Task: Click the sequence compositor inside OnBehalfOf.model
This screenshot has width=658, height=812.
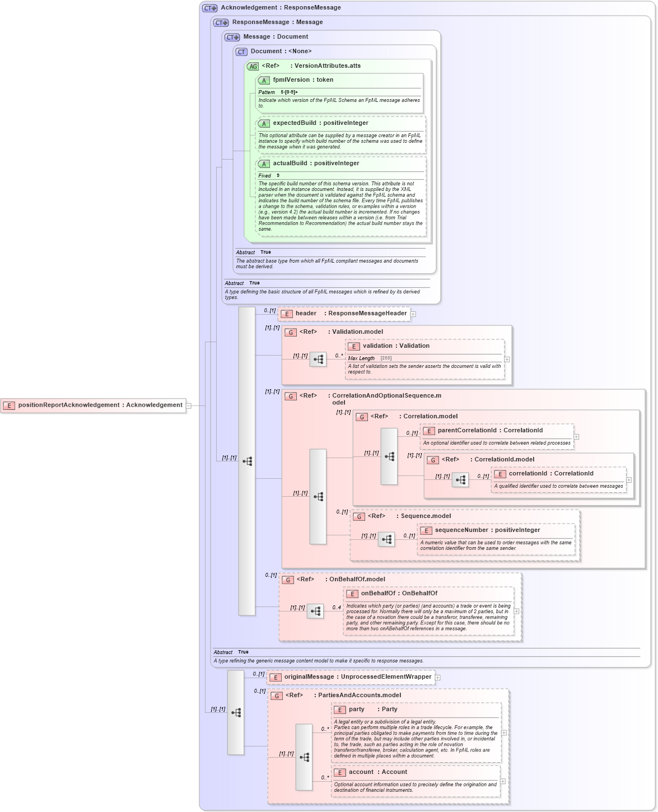Action: coord(315,611)
